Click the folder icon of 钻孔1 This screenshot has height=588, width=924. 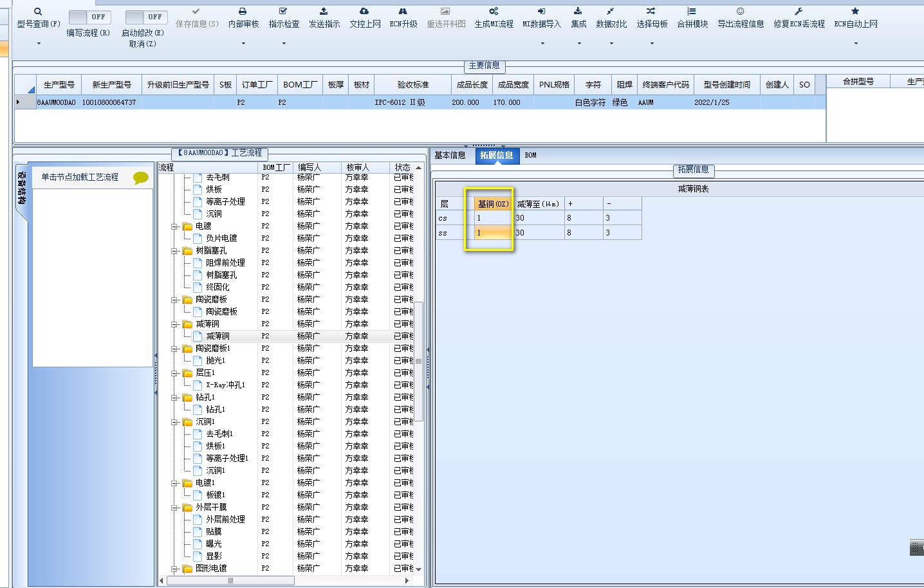[188, 398]
